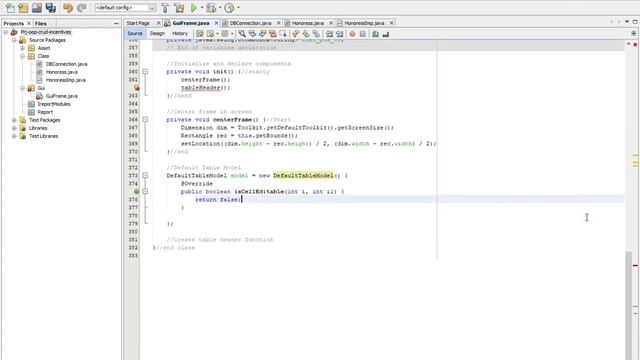Save all files with Save All icon
This screenshot has width=640, height=360.
click(51, 7)
